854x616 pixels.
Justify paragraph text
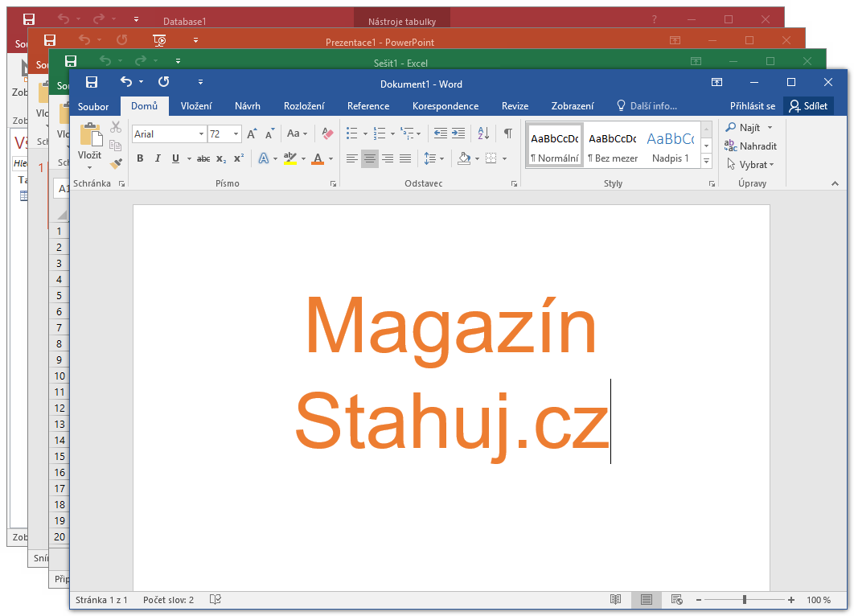(x=405, y=158)
